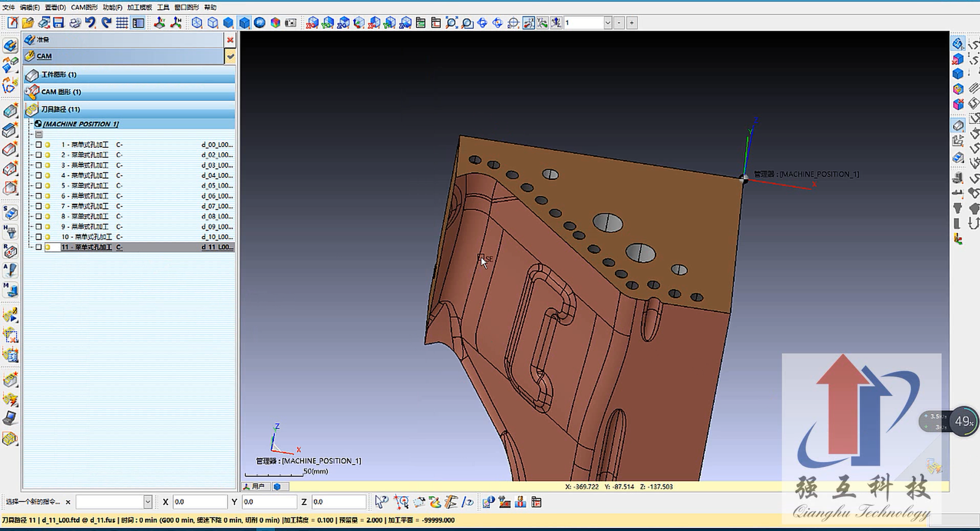Toggle the yellow light bulb of toolpath 10

tap(48, 237)
